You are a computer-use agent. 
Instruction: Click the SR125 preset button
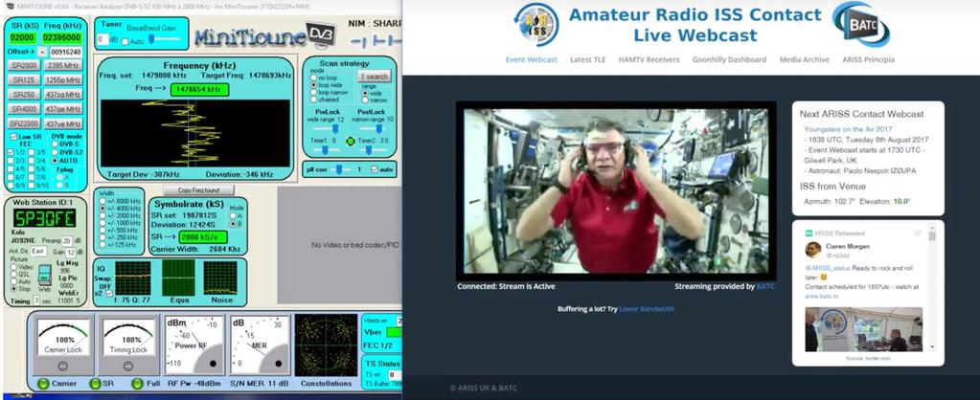point(24,79)
